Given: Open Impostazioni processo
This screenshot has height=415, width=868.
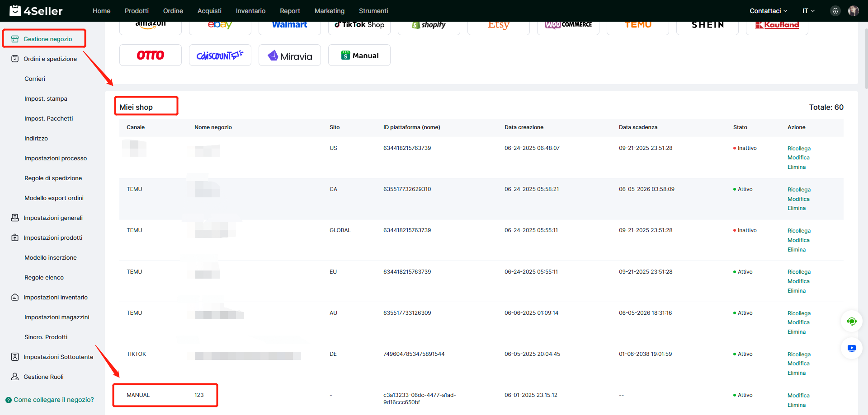Looking at the screenshot, I should click(x=56, y=158).
